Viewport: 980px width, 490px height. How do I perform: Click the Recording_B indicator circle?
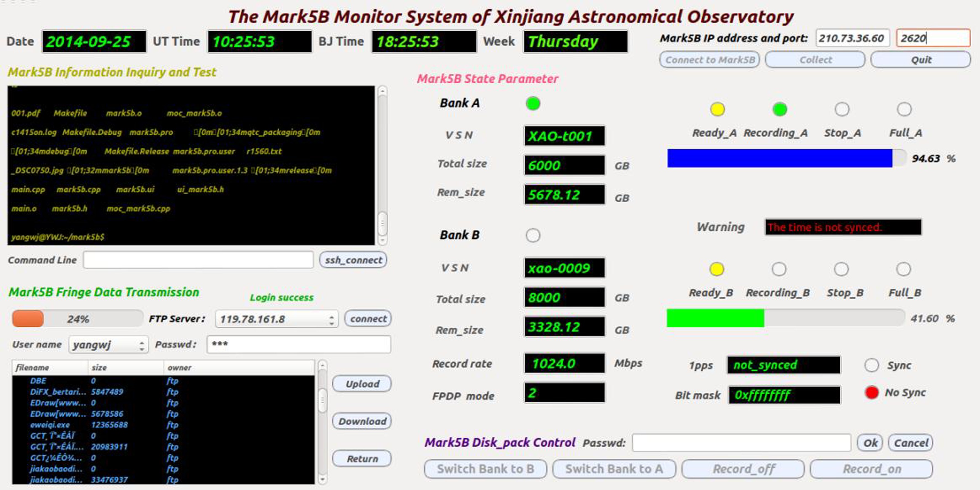tap(779, 269)
